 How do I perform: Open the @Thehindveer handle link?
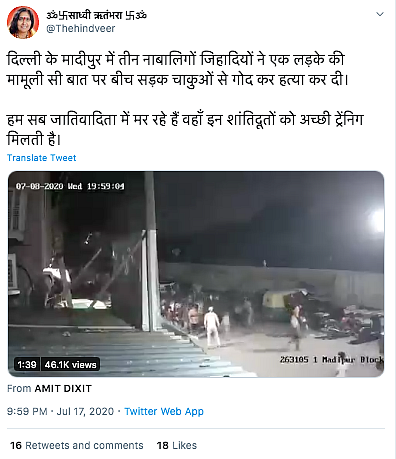coord(81,29)
